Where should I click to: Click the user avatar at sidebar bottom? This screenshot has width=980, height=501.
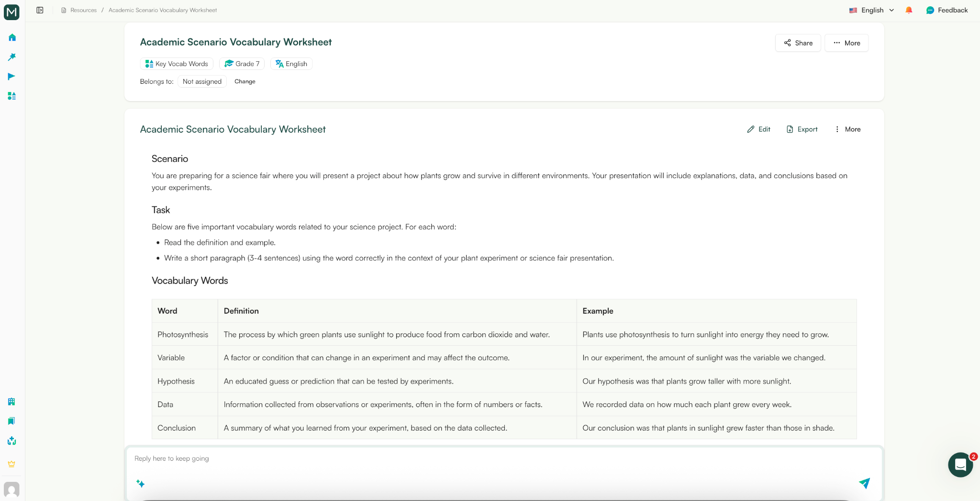[x=11, y=490]
